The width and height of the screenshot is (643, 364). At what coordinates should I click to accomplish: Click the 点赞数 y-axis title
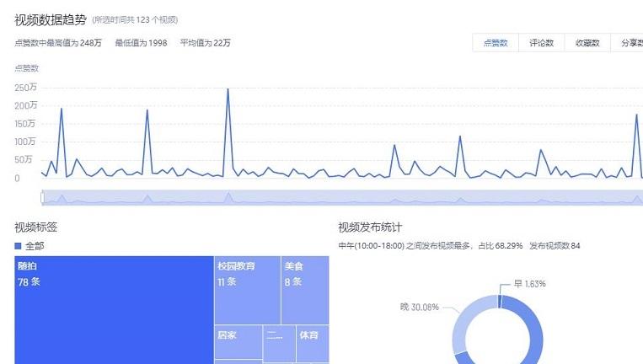[x=27, y=68]
